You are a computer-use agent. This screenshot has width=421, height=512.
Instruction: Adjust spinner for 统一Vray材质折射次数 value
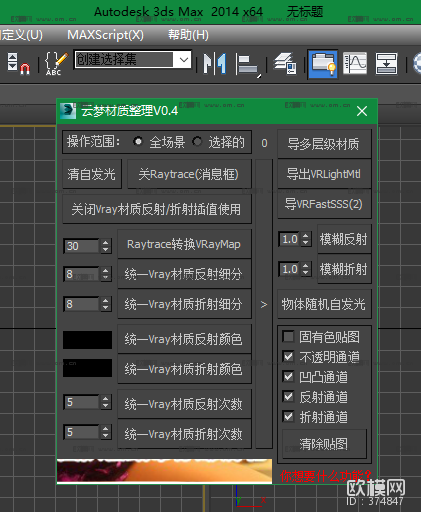[106, 432]
